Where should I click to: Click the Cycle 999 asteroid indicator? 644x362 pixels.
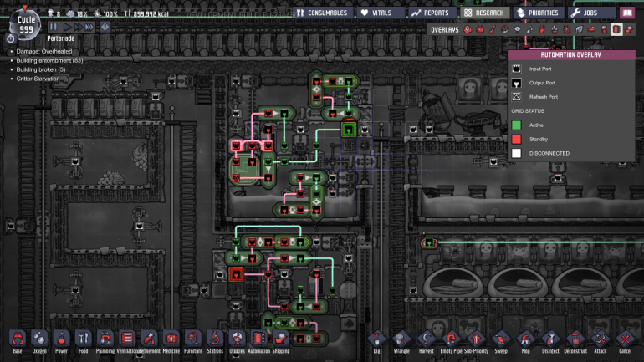point(25,24)
